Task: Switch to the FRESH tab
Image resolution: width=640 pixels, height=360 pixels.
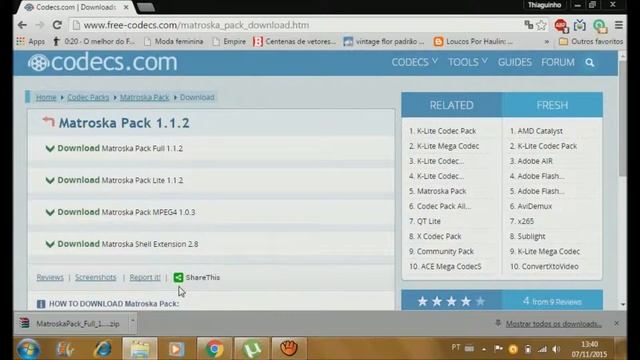Action: coord(552,105)
